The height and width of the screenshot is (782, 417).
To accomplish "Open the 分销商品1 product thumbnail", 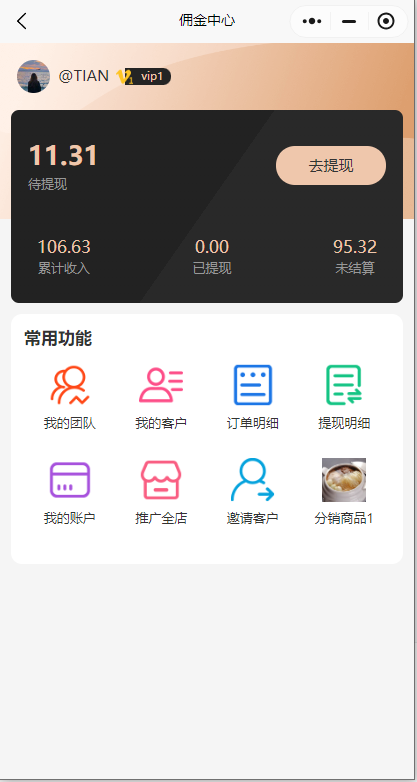I will [344, 480].
